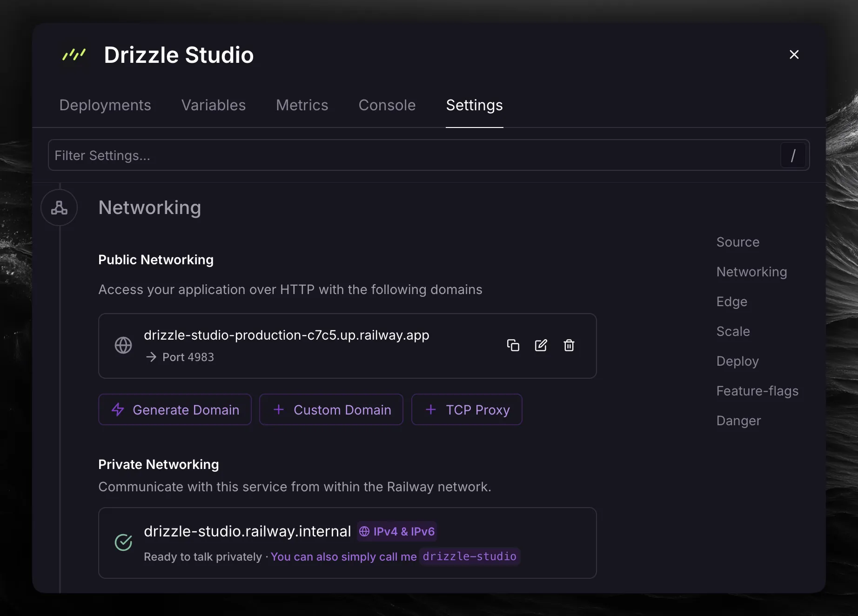Jump to Networking in the side navigation
This screenshot has width=858, height=616.
(752, 272)
